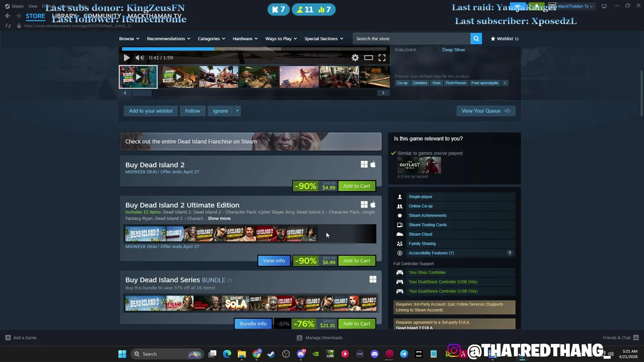
Task: Switch to the LIBRARY tab
Action: pos(64,16)
